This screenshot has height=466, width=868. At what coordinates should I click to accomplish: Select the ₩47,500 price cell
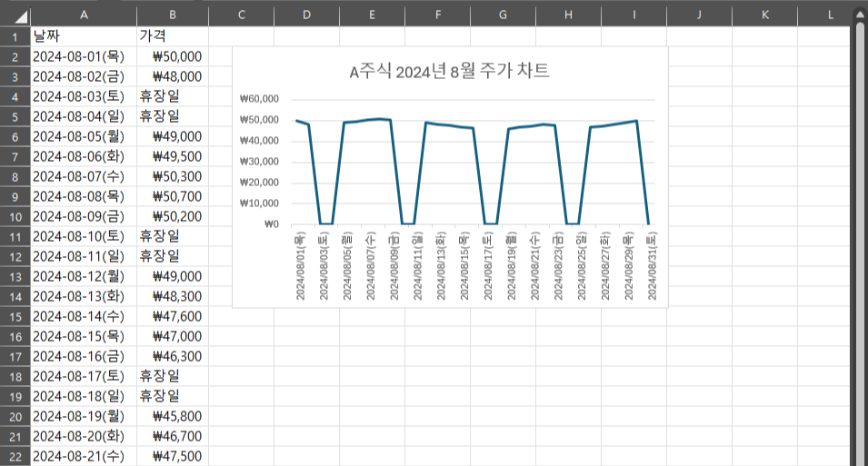[173, 456]
